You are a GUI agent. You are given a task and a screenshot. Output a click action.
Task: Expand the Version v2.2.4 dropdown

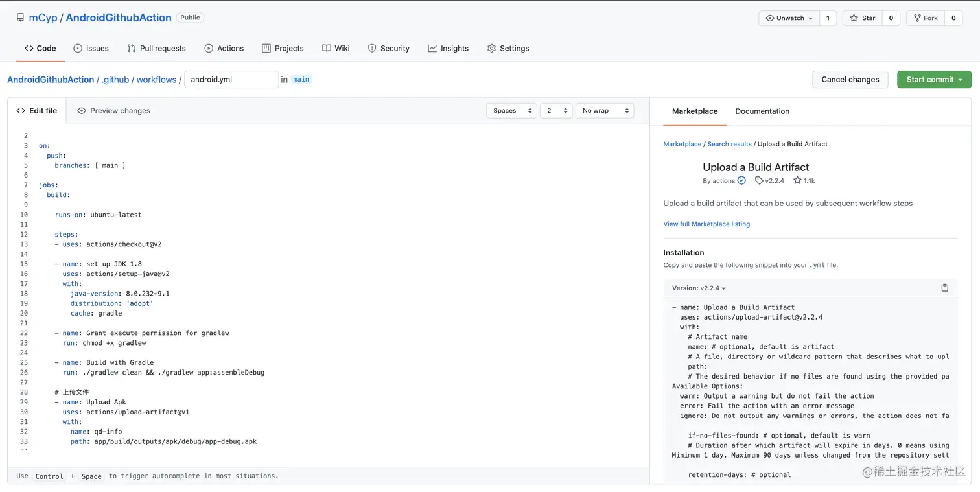pos(699,288)
